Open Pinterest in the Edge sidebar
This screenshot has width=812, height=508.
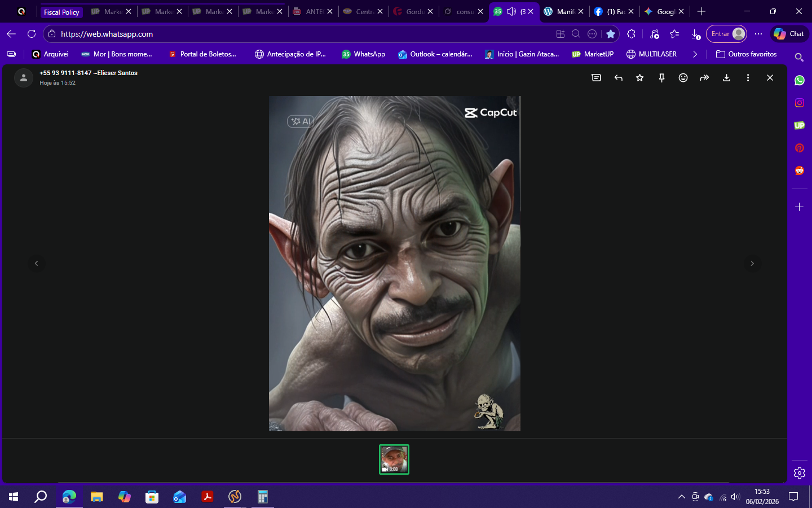click(799, 148)
